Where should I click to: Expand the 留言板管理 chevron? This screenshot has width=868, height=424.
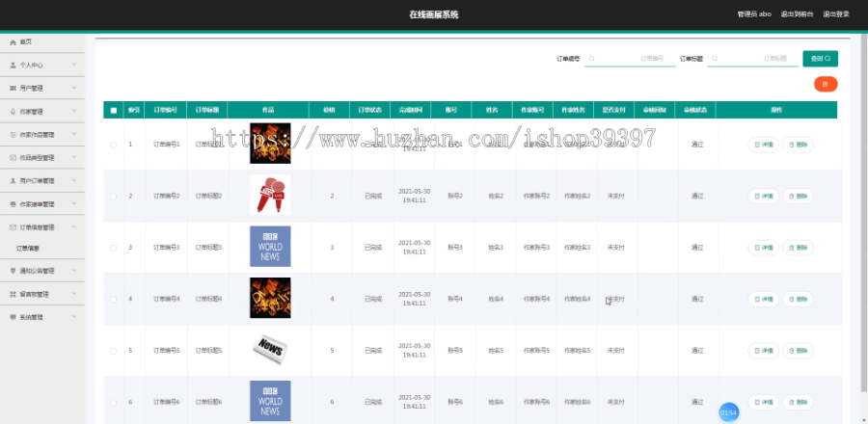coord(74,294)
